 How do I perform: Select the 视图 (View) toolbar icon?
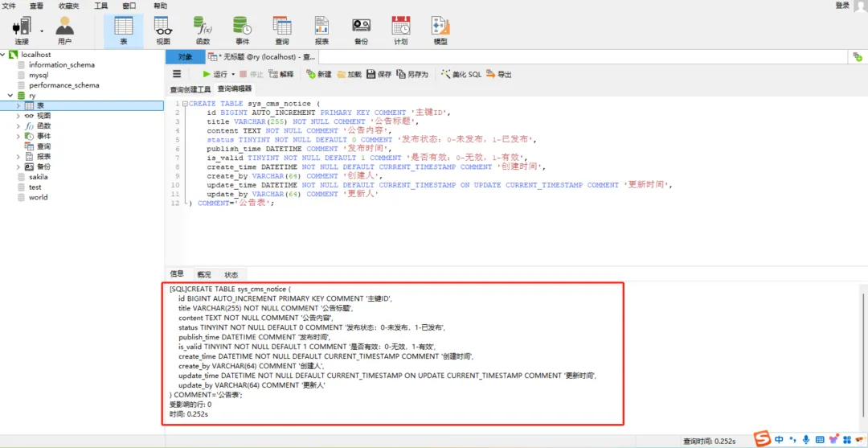coord(162,31)
